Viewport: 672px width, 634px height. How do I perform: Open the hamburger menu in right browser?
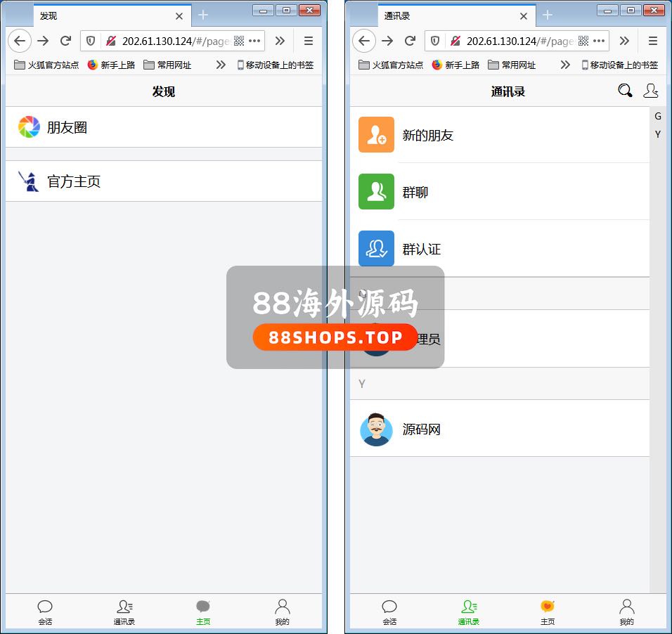(x=653, y=41)
